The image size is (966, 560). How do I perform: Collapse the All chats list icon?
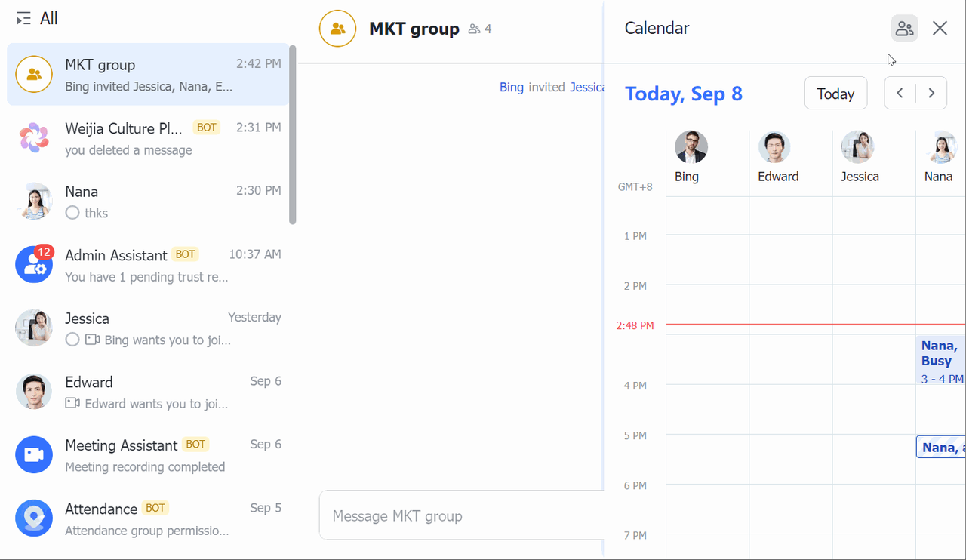tap(23, 19)
